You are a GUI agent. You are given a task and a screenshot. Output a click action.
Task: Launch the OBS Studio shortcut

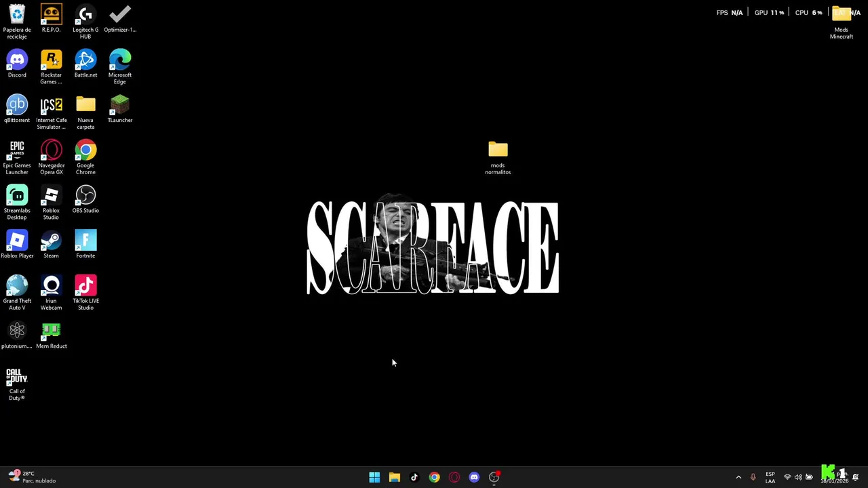85,199
